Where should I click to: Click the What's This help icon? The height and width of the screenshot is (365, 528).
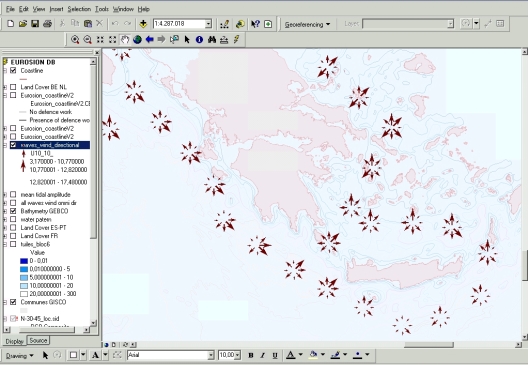(255, 24)
